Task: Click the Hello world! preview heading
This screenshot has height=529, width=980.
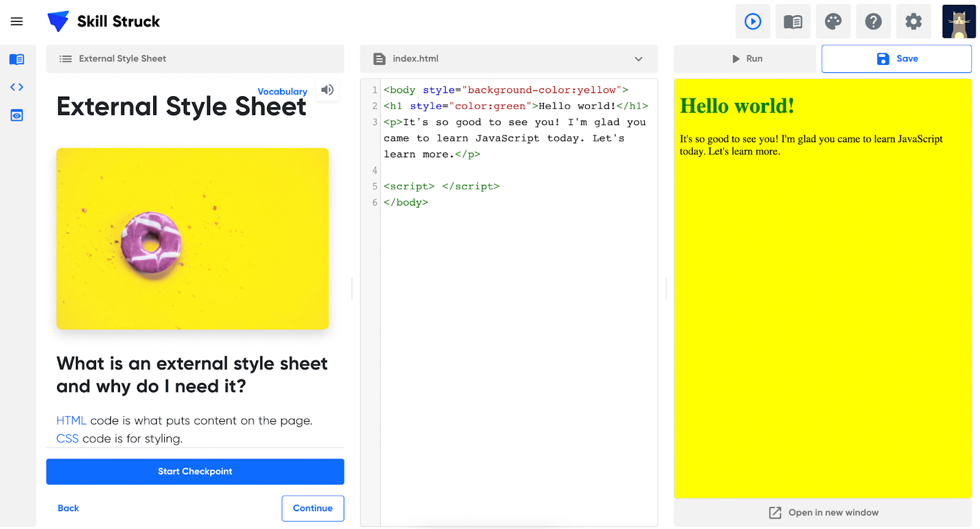Action: tap(737, 106)
